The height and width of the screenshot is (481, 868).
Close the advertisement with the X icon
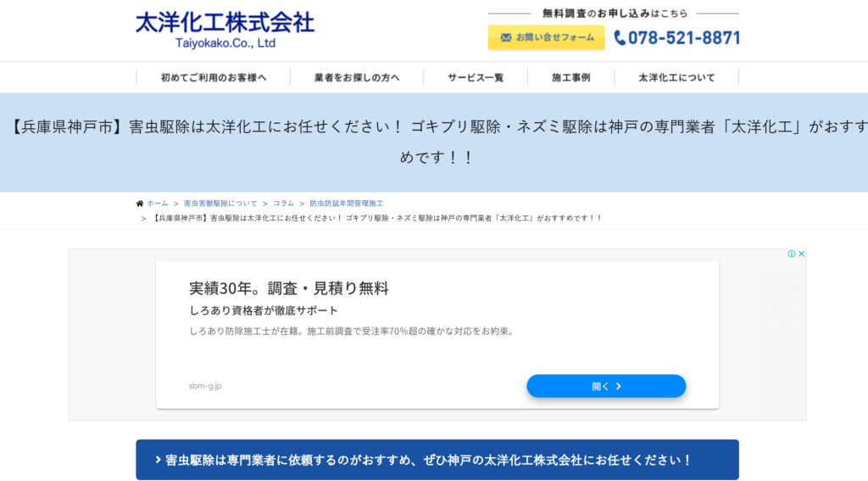pyautogui.click(x=801, y=254)
